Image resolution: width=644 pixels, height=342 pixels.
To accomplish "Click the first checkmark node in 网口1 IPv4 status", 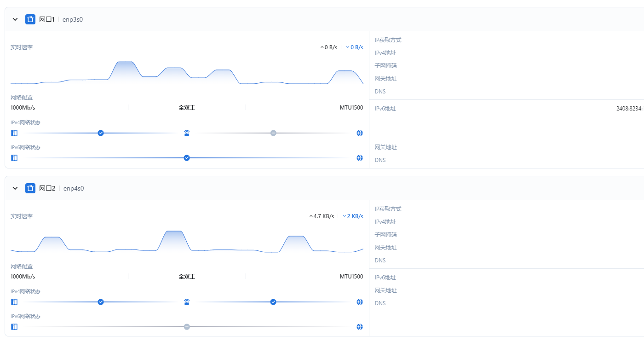I will point(101,133).
